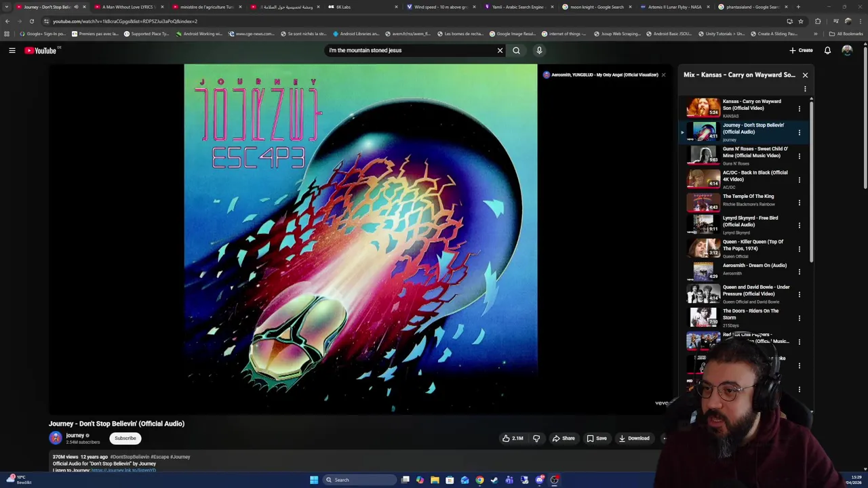Click the YouTube search input field

(410, 50)
